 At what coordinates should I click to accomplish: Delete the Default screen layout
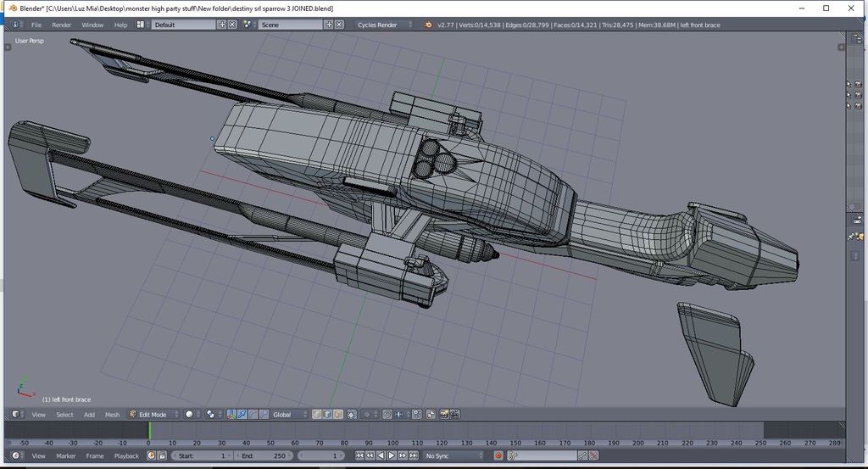pyautogui.click(x=232, y=25)
